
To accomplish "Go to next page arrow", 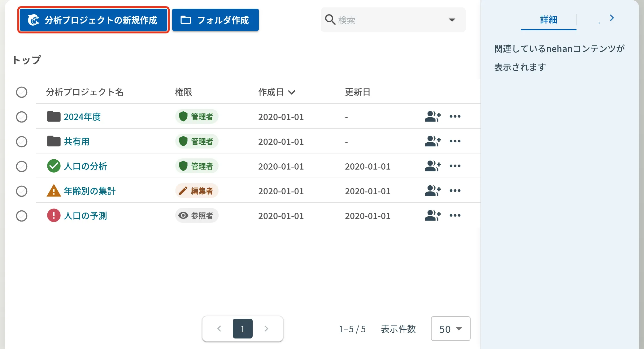I will [266, 329].
